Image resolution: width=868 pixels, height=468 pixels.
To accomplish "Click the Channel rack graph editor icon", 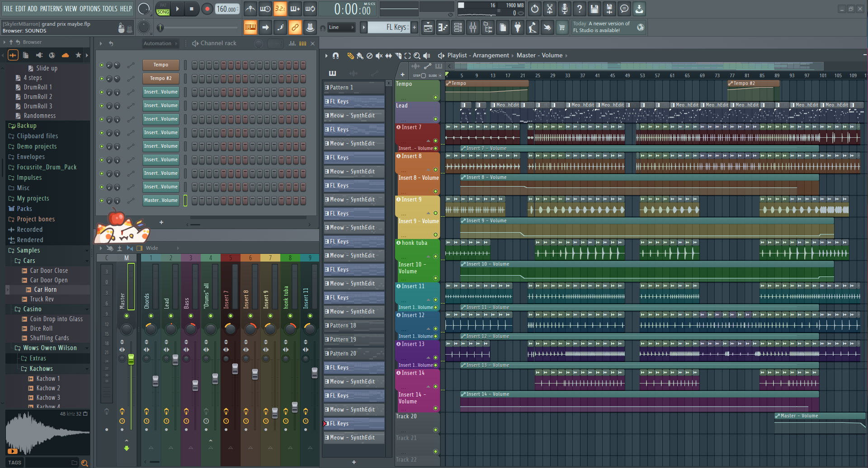I will point(292,43).
